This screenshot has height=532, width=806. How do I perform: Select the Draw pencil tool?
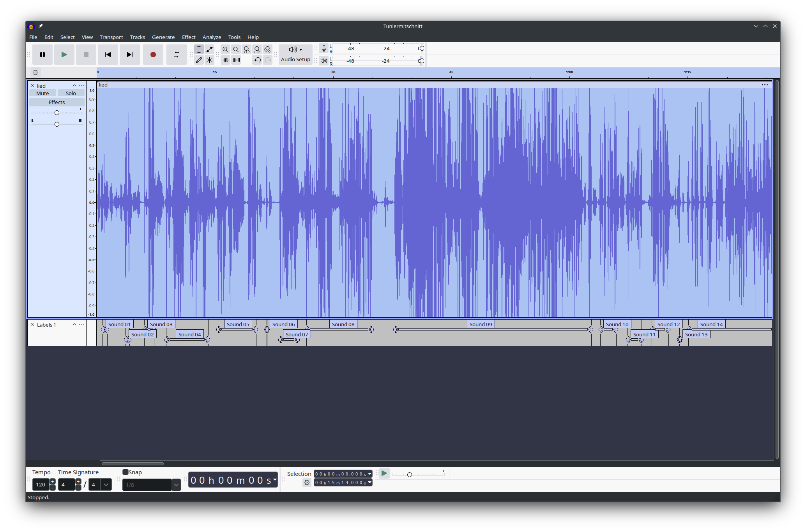[x=199, y=60]
